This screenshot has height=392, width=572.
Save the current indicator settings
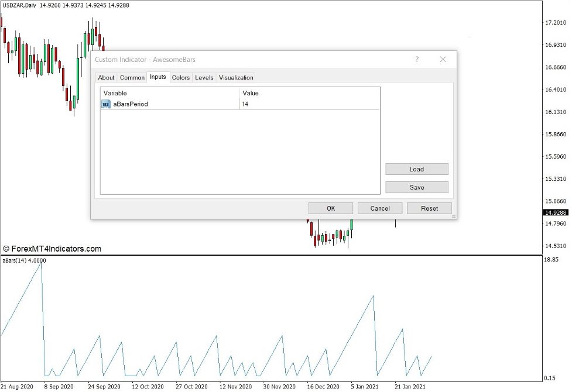click(x=416, y=187)
